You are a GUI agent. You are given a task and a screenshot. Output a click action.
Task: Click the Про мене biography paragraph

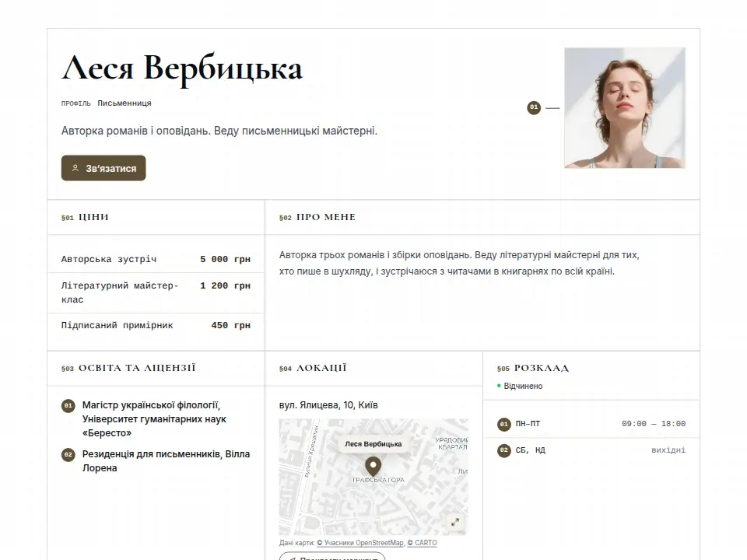[459, 264]
